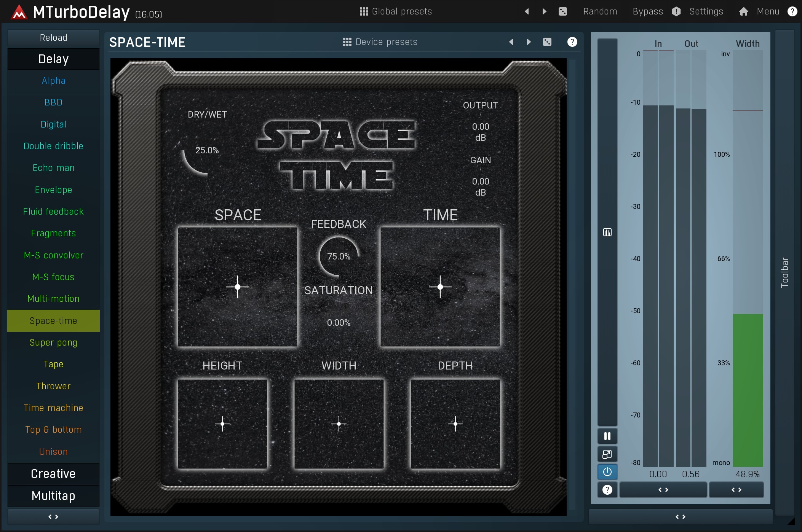Click the Dry/Wet knob at 25.0%
The image size is (802, 532).
(x=207, y=151)
